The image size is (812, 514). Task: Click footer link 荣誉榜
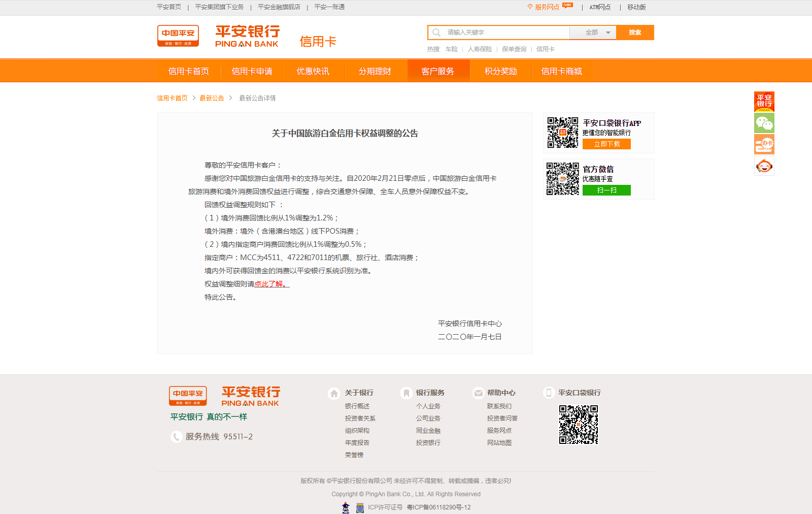354,455
